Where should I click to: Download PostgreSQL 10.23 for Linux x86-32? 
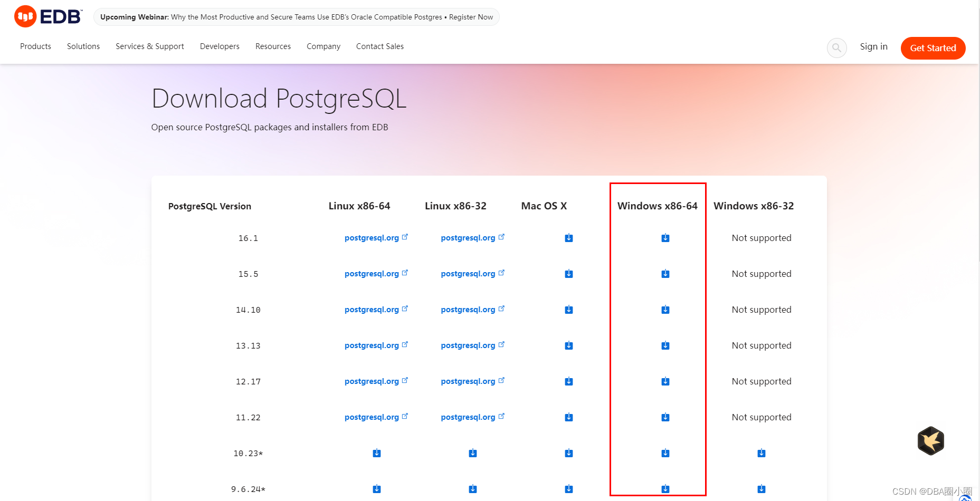473,453
